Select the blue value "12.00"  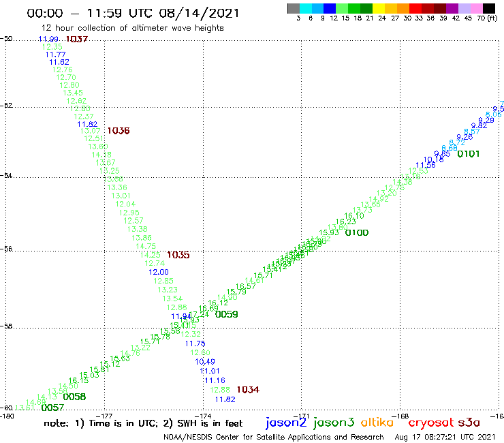pyautogui.click(x=159, y=272)
